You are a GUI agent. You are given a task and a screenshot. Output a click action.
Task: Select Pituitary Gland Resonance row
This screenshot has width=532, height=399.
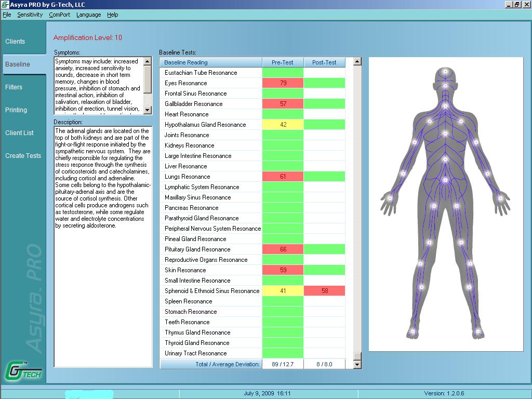252,249
